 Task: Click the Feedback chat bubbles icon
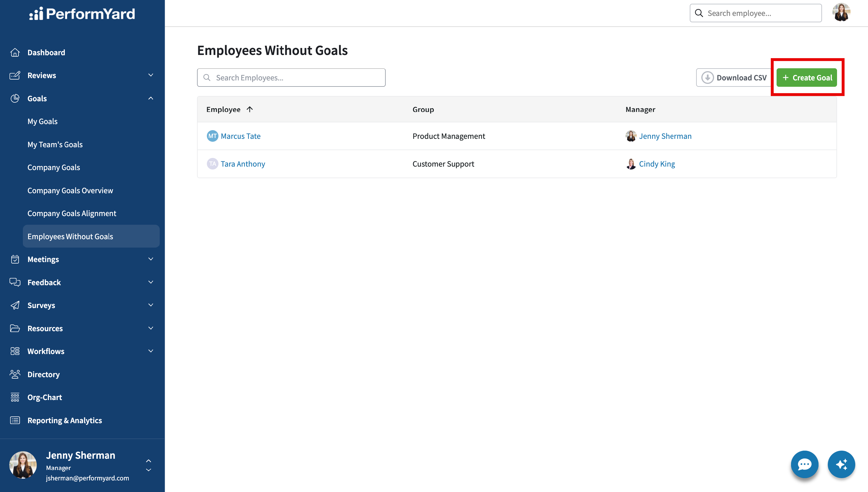(15, 282)
